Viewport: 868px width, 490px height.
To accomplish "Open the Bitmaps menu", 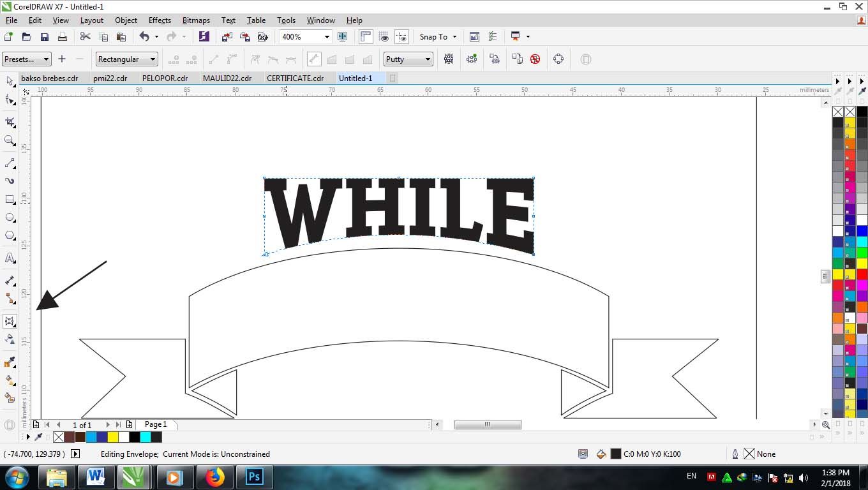I will coord(196,20).
